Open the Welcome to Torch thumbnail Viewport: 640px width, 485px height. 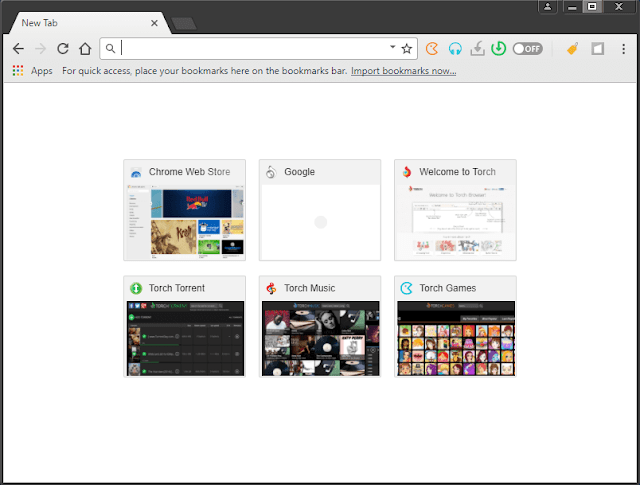456,222
